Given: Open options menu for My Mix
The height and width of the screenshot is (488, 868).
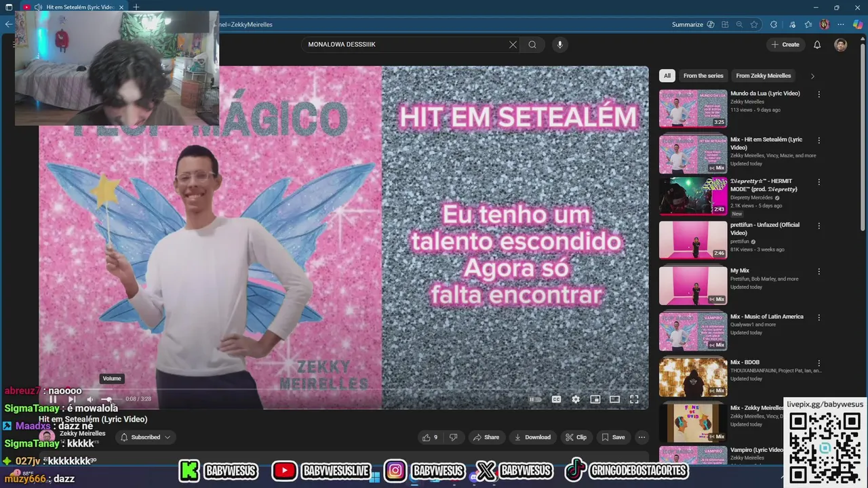Looking at the screenshot, I should coord(819,271).
